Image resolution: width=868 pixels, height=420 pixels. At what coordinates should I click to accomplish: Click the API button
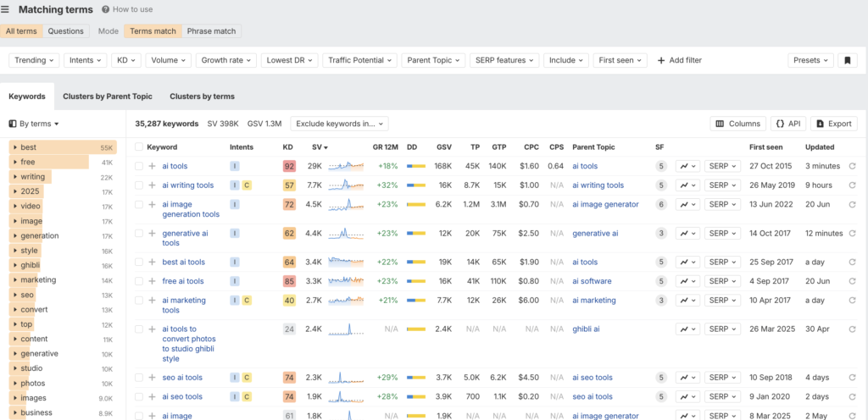(x=788, y=124)
